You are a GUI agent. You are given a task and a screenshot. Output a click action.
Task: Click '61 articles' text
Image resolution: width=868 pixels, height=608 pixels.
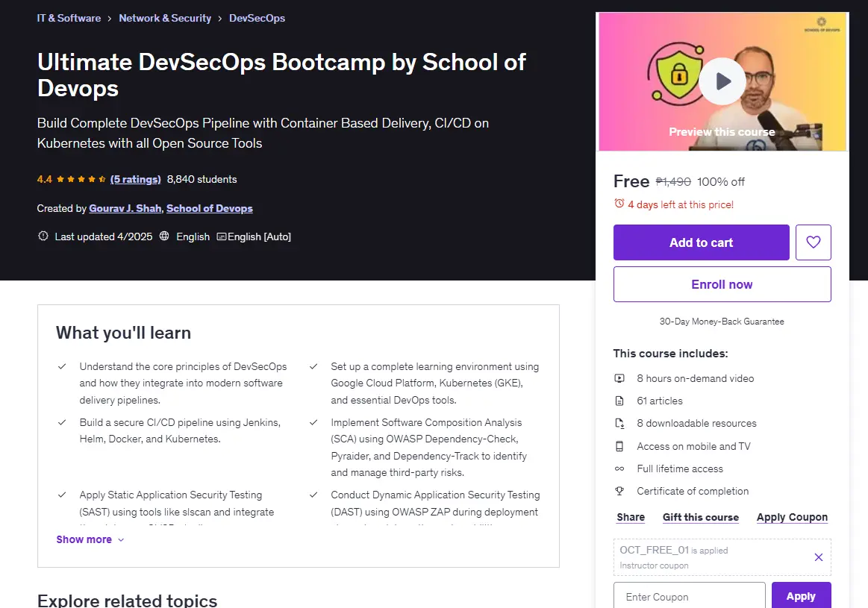(x=659, y=401)
